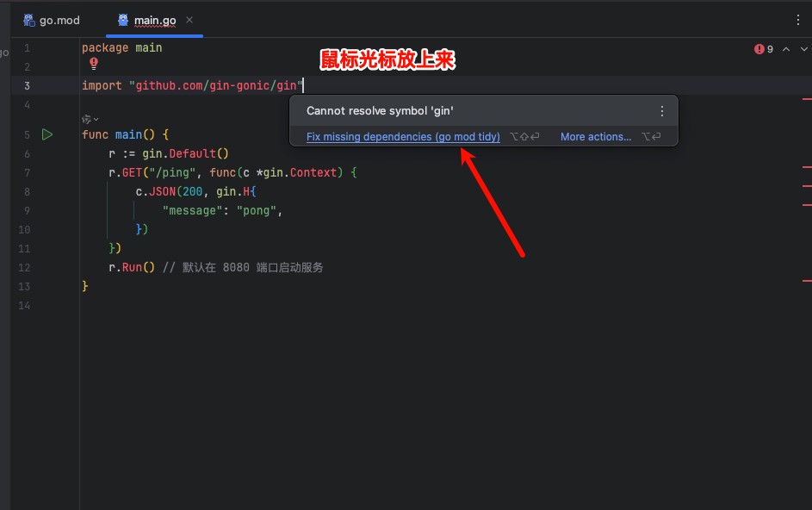
Task: Open the 9 errors inspection indicator
Action: (x=764, y=49)
